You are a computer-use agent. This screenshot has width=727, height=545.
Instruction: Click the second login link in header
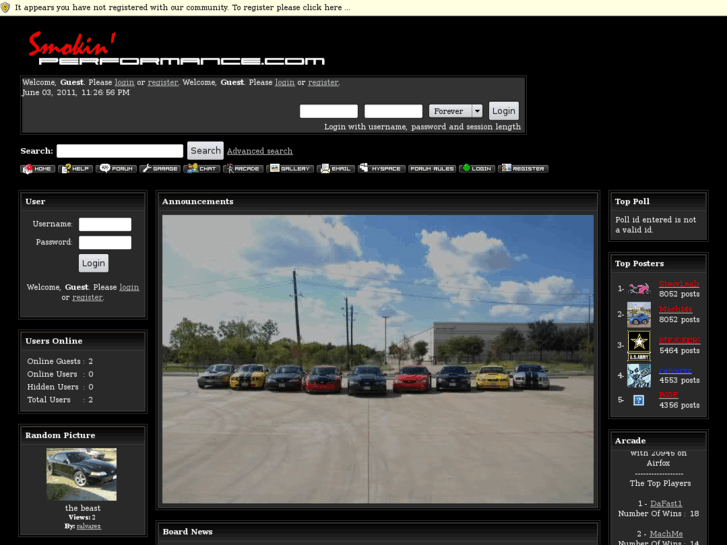click(x=285, y=82)
